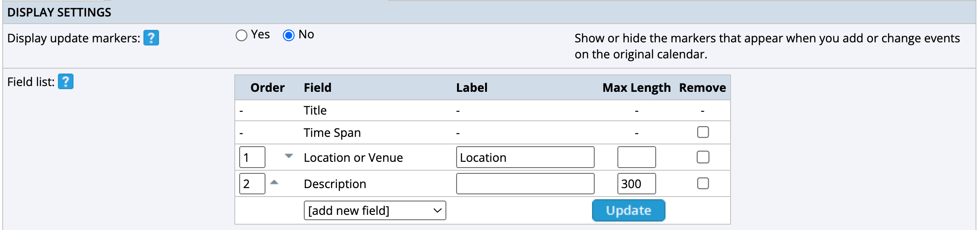Check Remove box for Description field
Screen dimensions: 980x230
coord(703,184)
